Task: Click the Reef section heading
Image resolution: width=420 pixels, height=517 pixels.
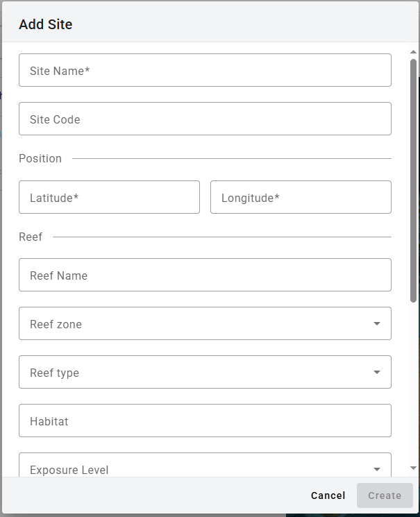Action: 31,237
